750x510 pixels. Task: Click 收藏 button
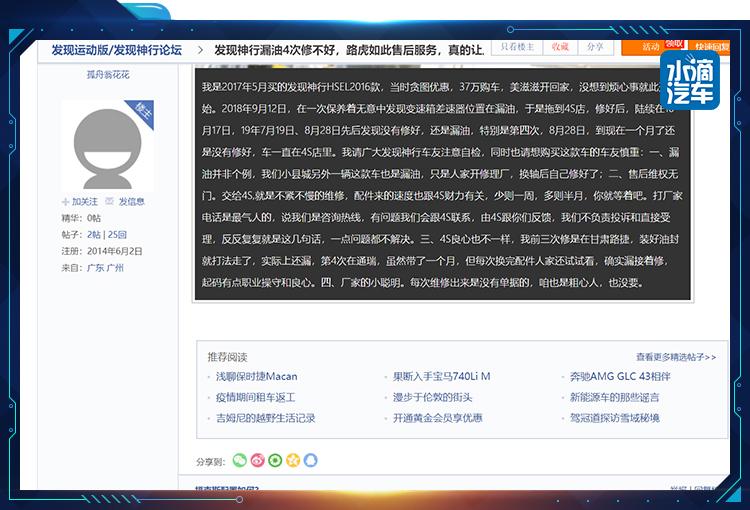click(x=560, y=47)
